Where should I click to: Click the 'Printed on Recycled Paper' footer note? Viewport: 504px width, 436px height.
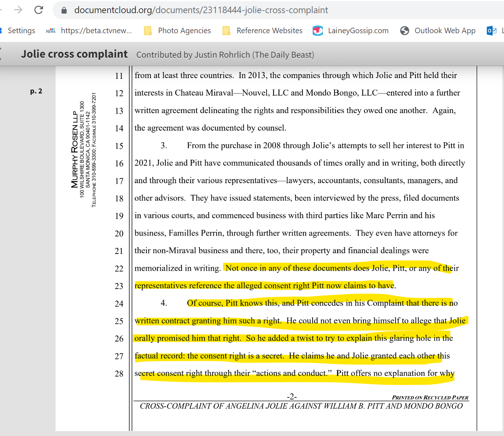click(x=430, y=397)
